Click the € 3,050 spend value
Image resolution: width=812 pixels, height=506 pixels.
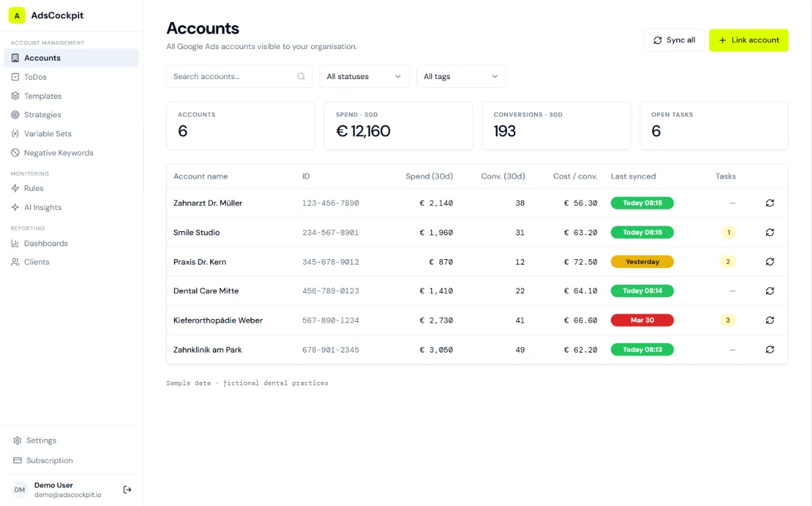[436, 350]
